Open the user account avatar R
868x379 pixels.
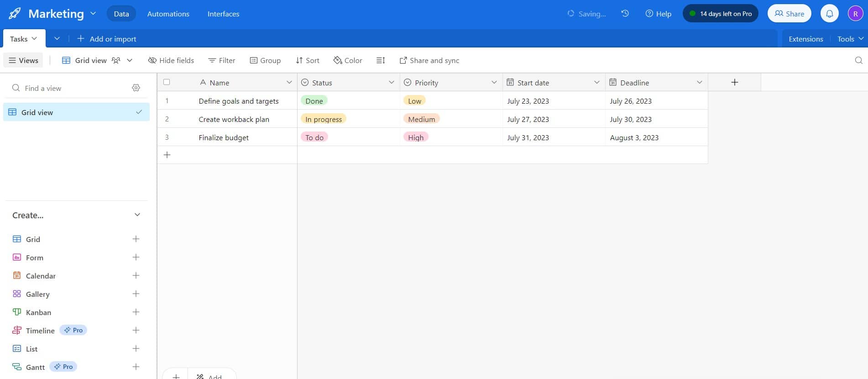pyautogui.click(x=855, y=14)
